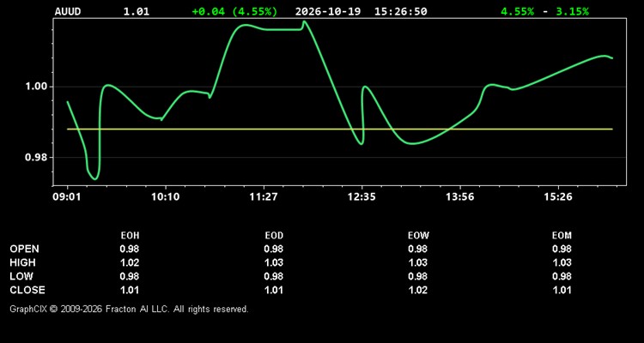Select the 10:10 time axis label
644x343 pixels.
pyautogui.click(x=165, y=197)
